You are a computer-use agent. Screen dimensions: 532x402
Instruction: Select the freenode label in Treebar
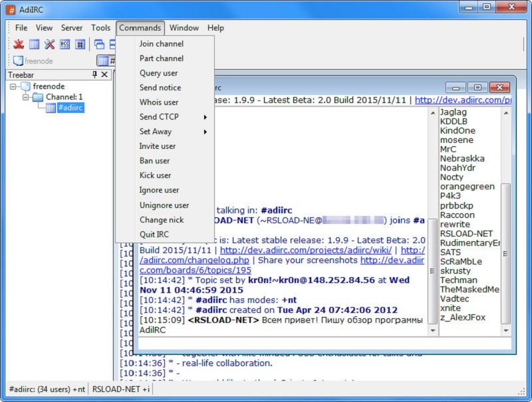pos(49,86)
